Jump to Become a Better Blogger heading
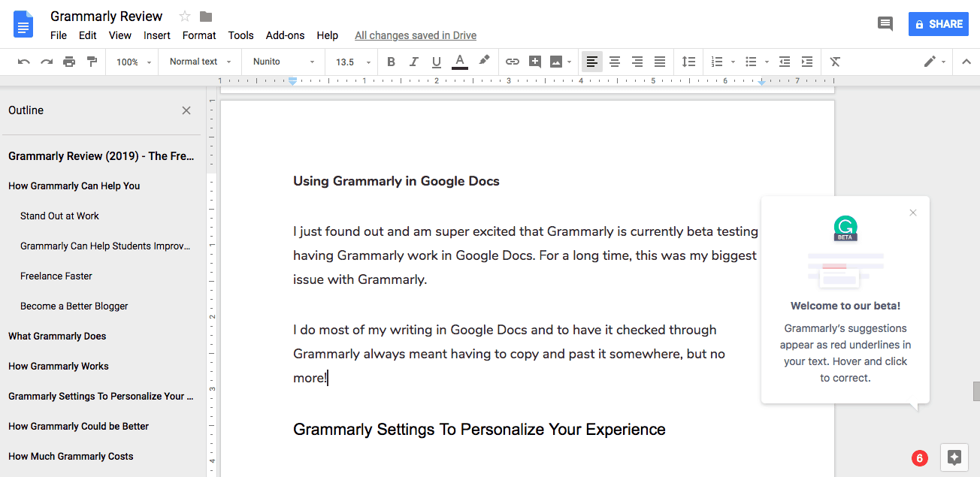The width and height of the screenshot is (980, 477). 74,306
